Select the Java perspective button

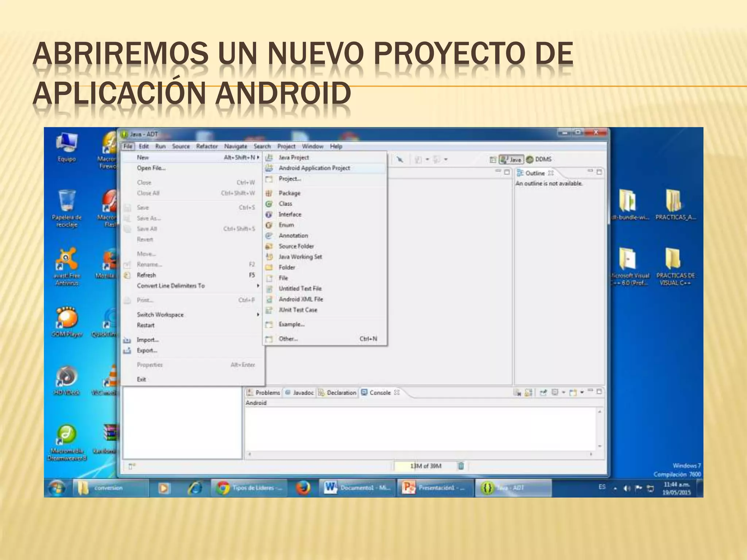pos(511,159)
